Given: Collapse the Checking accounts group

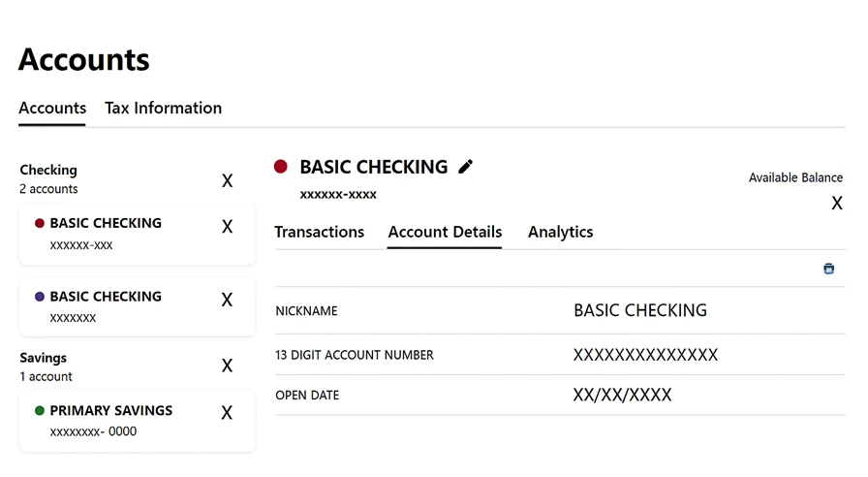Looking at the screenshot, I should [227, 181].
